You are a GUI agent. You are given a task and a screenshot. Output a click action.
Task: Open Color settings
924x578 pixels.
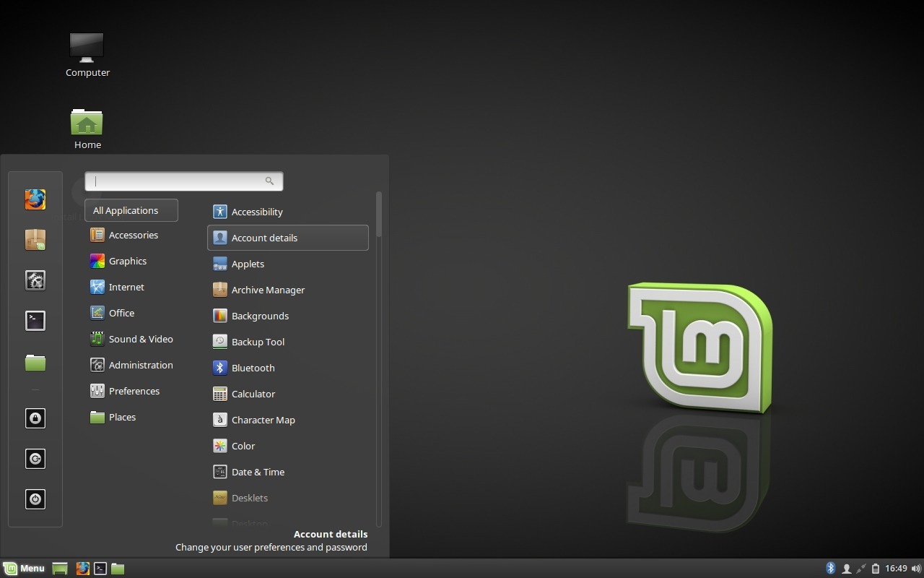tap(288, 446)
